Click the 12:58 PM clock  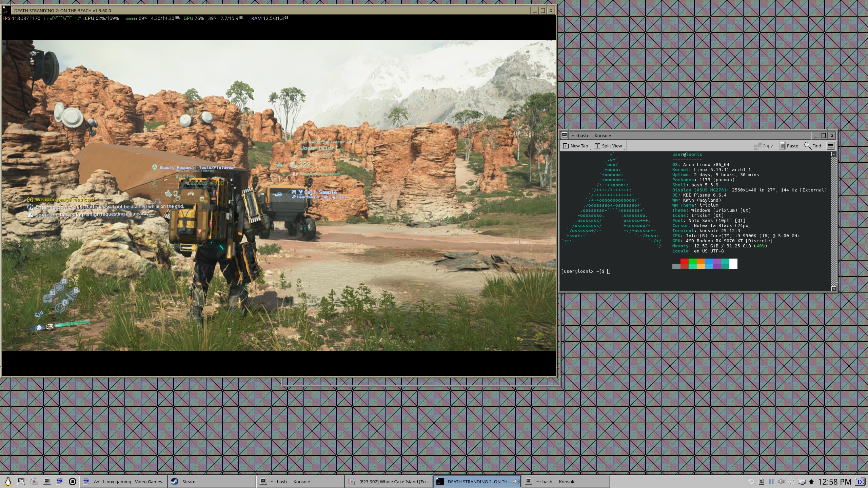pos(834,482)
